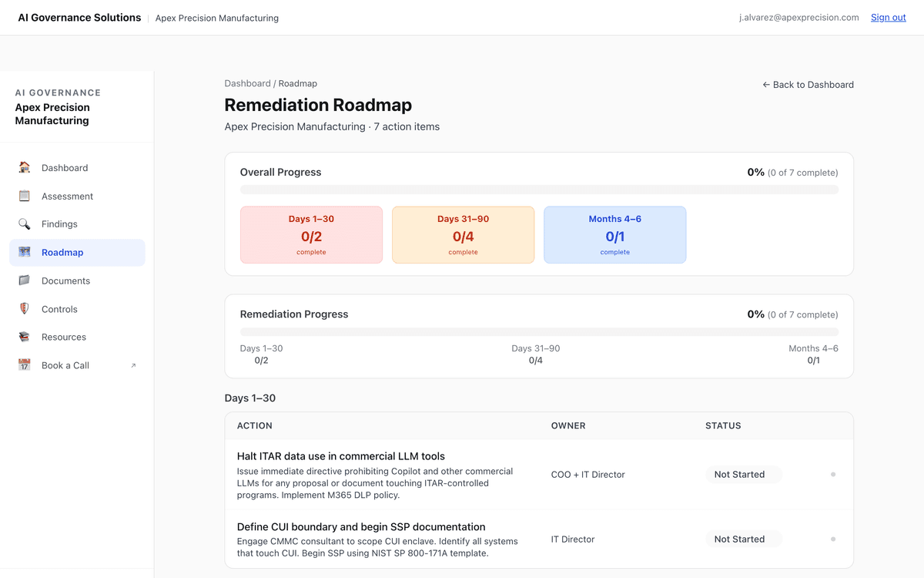Click the status dot on the Define CUI boundary row
The width and height of the screenshot is (924, 578).
click(833, 539)
